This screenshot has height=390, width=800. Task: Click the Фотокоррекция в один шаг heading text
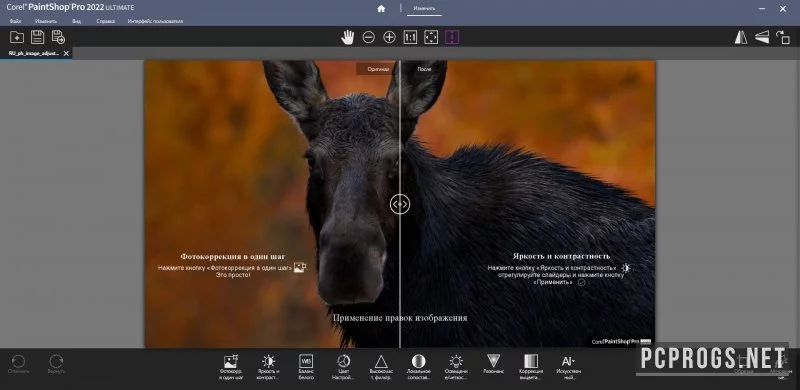(233, 256)
